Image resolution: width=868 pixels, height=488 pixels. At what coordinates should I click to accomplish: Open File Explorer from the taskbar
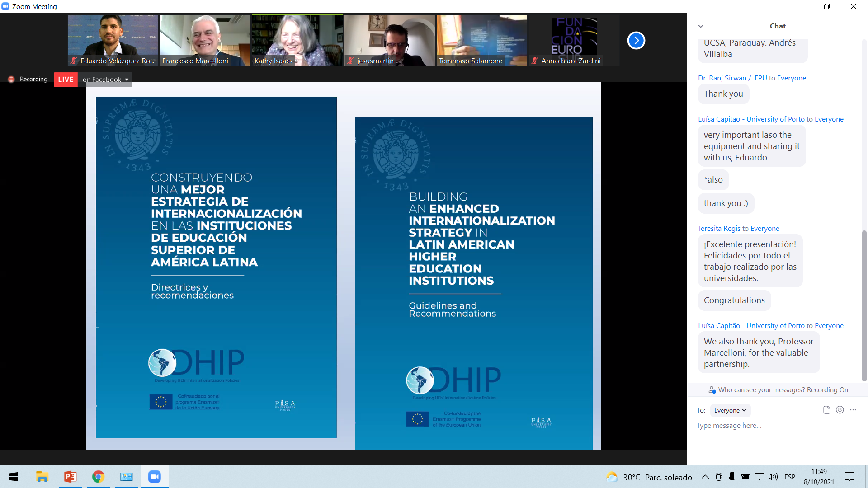(42, 477)
